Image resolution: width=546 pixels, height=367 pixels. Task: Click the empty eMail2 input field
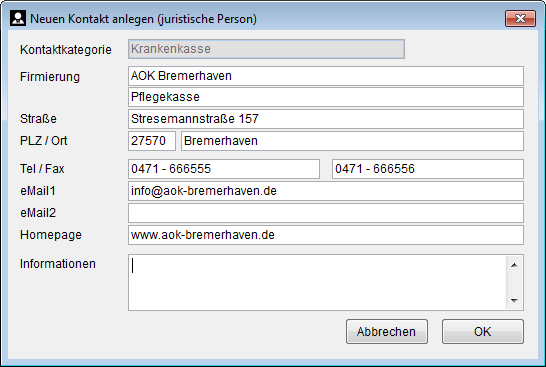[x=326, y=213]
